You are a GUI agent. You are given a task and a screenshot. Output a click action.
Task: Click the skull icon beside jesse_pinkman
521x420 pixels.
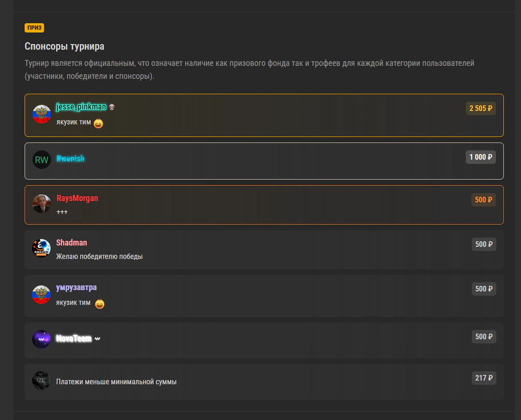[112, 107]
